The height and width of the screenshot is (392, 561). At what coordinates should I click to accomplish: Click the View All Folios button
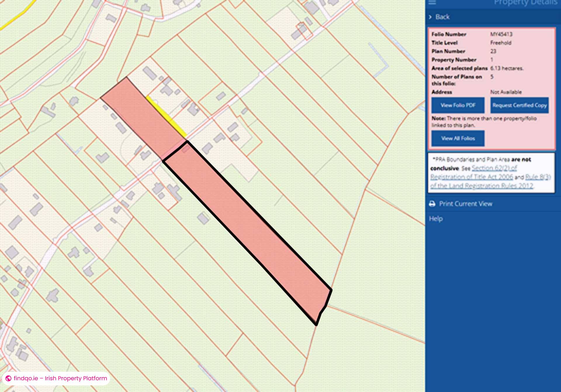click(458, 138)
